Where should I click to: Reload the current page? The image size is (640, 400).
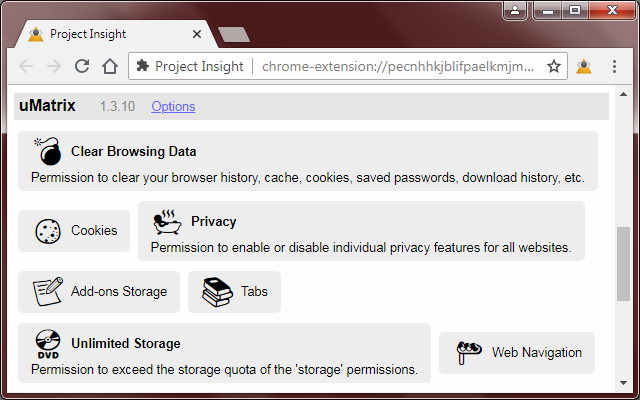click(82, 67)
